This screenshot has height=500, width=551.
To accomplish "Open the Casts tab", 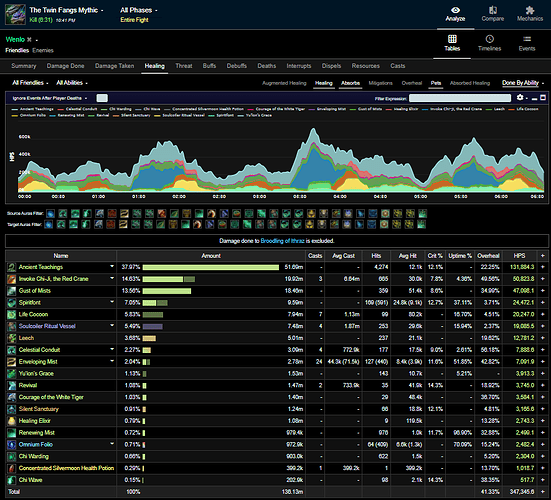I will click(397, 66).
